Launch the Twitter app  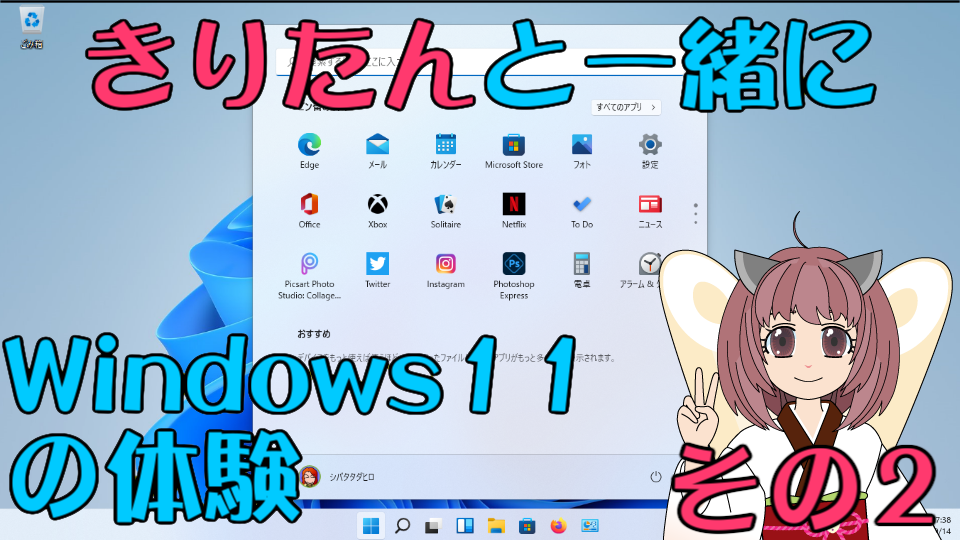(x=377, y=270)
